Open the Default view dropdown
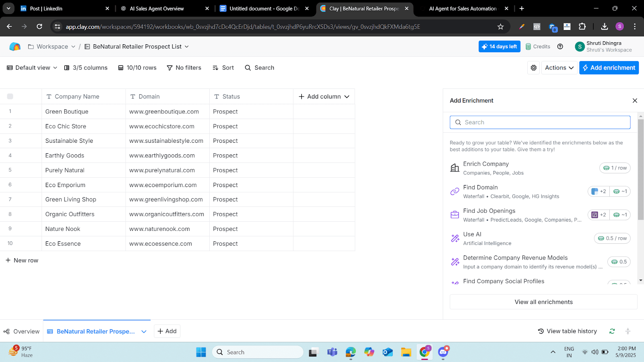Viewport: 644px width, 362px height. pos(32,68)
